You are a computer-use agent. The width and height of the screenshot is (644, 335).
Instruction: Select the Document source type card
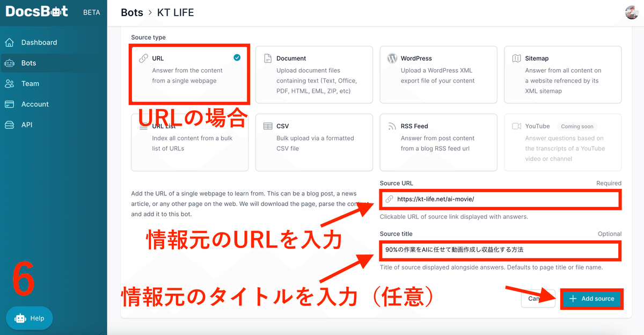point(314,75)
